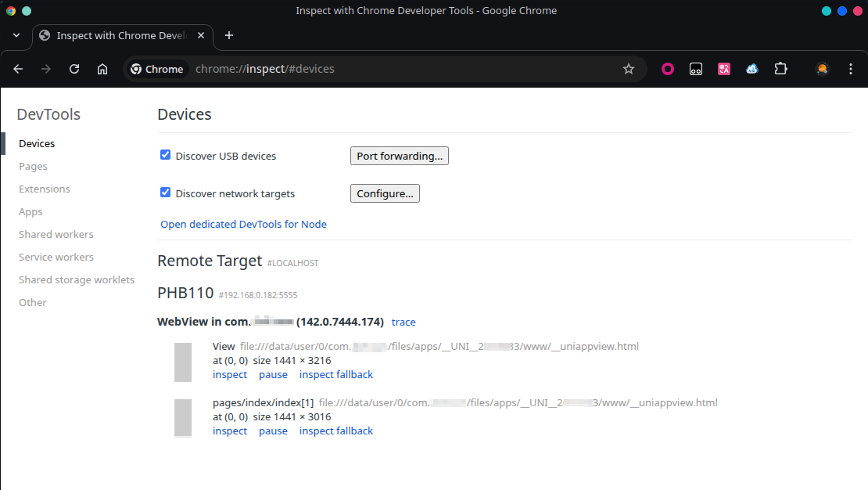
Task: Toggle Discover network targets checkbox
Action: [x=166, y=193]
